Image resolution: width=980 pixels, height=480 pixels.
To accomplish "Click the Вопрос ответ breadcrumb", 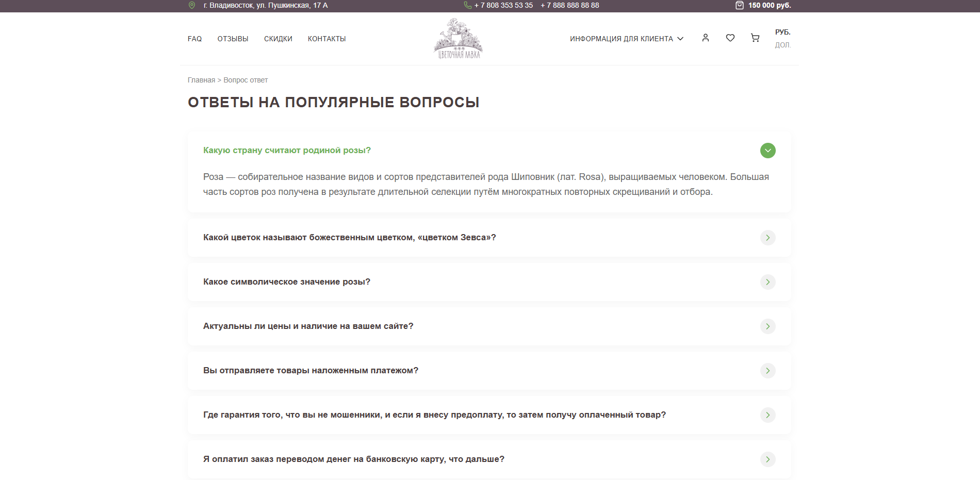I will 246,80.
